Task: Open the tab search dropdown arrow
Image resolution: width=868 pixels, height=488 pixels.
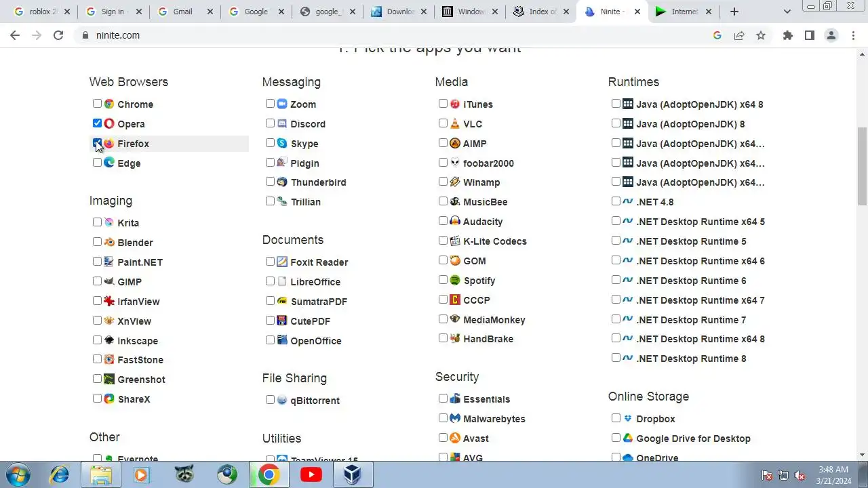Action: [x=787, y=12]
